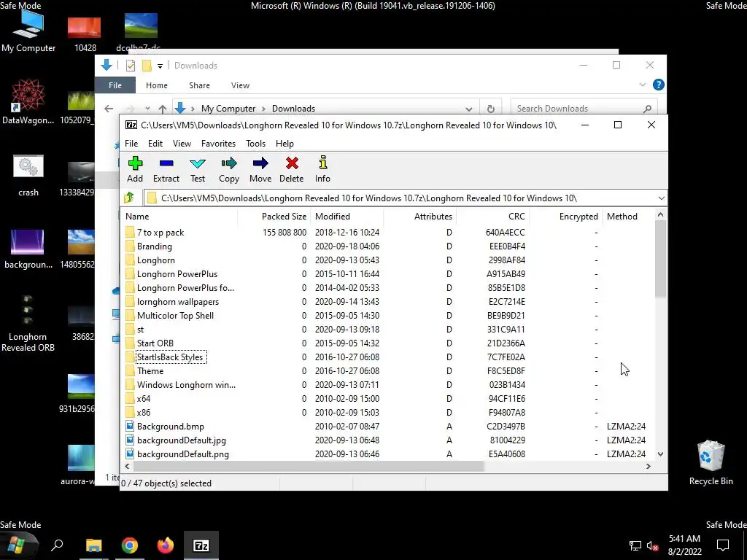The width and height of the screenshot is (747, 560).
Task: Click the vertical scrollbar up arrow
Action: click(660, 215)
